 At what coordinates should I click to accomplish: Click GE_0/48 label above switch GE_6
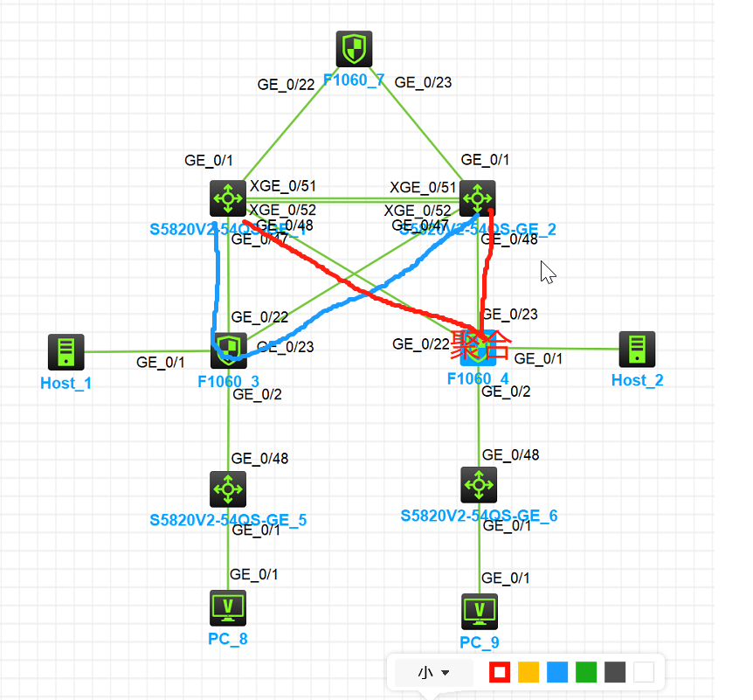(x=510, y=454)
